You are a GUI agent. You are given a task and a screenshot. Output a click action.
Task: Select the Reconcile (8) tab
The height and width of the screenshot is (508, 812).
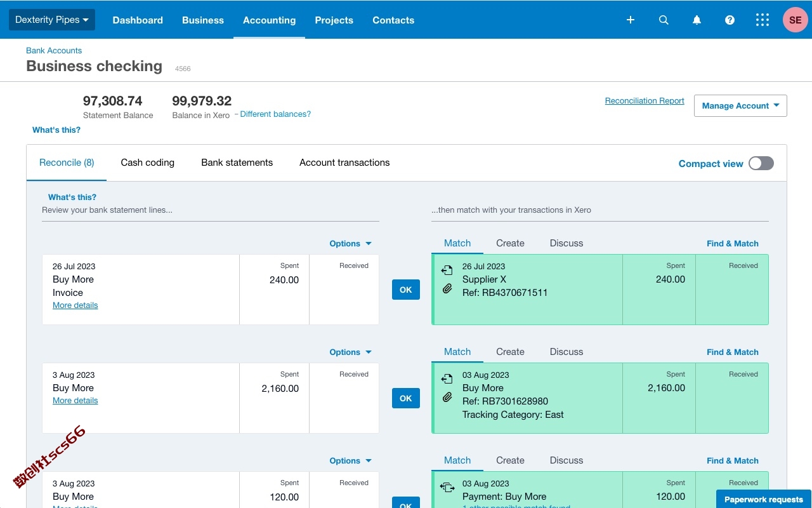pyautogui.click(x=67, y=163)
